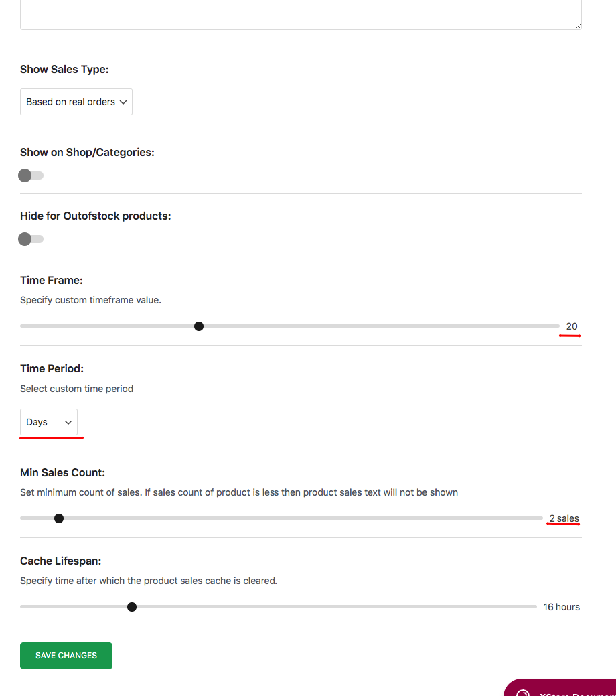Click the Time Frame slider handle
This screenshot has height=696, width=616.
pos(199,326)
